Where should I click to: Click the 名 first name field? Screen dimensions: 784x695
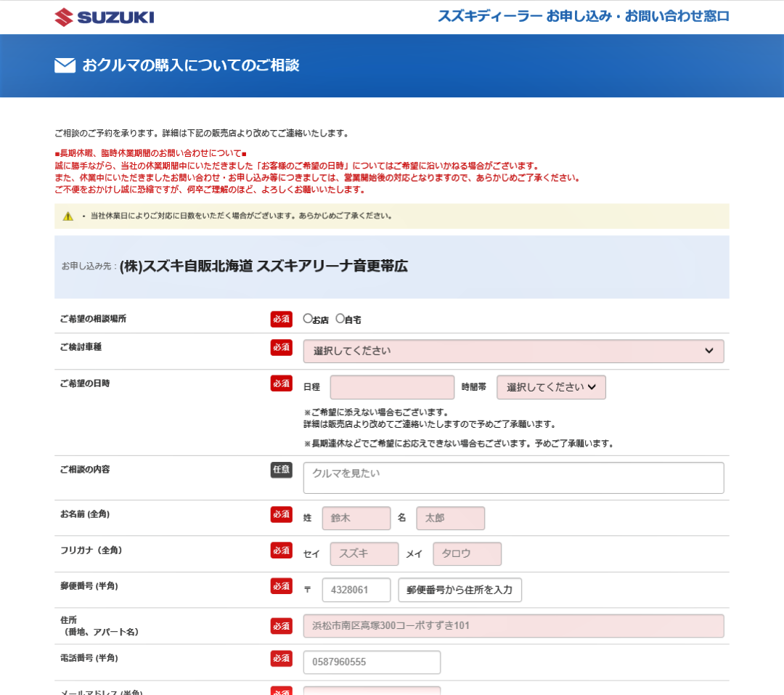(451, 518)
